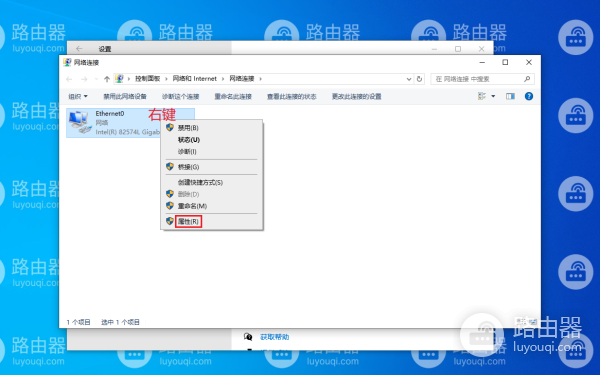Open 获取帮助 link in Settings window
Image resolution: width=600 pixels, height=375 pixels.
[x=274, y=337]
